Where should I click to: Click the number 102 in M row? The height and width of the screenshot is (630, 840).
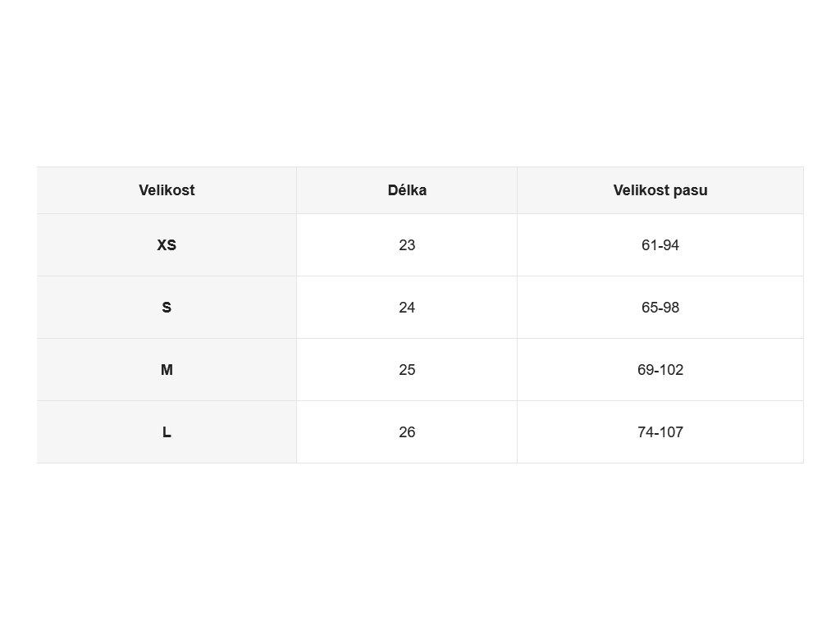(x=671, y=370)
